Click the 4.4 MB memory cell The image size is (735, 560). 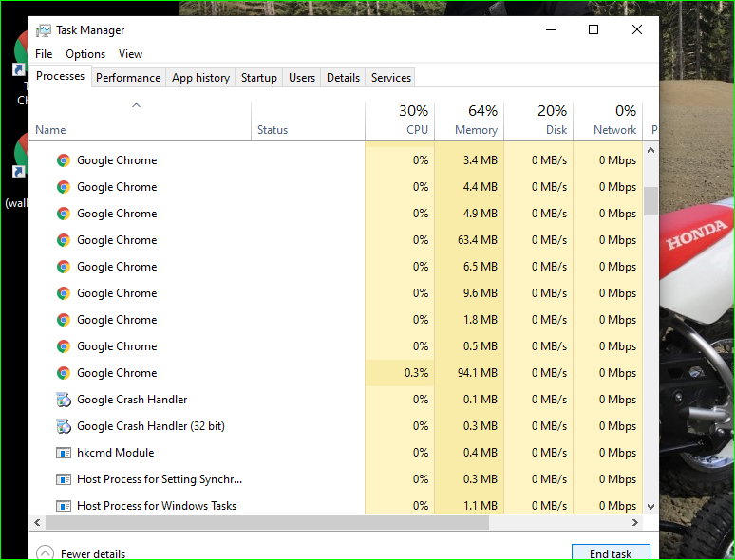(x=469, y=187)
